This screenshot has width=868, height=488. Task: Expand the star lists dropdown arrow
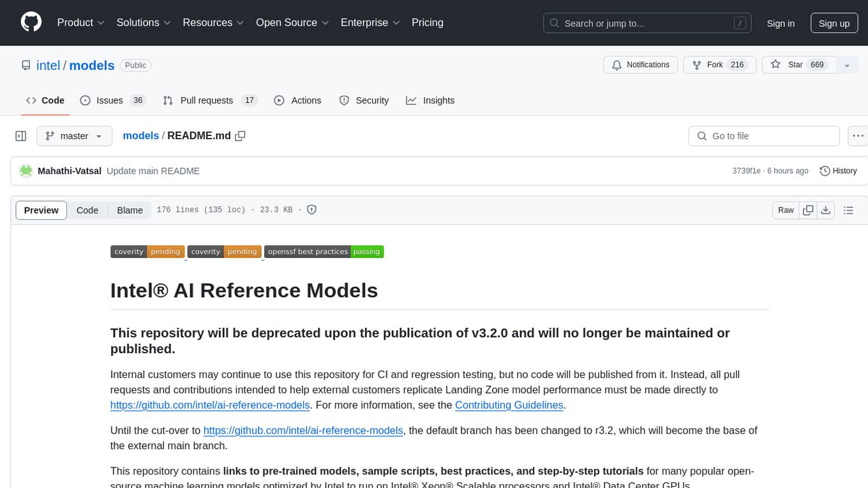click(847, 65)
